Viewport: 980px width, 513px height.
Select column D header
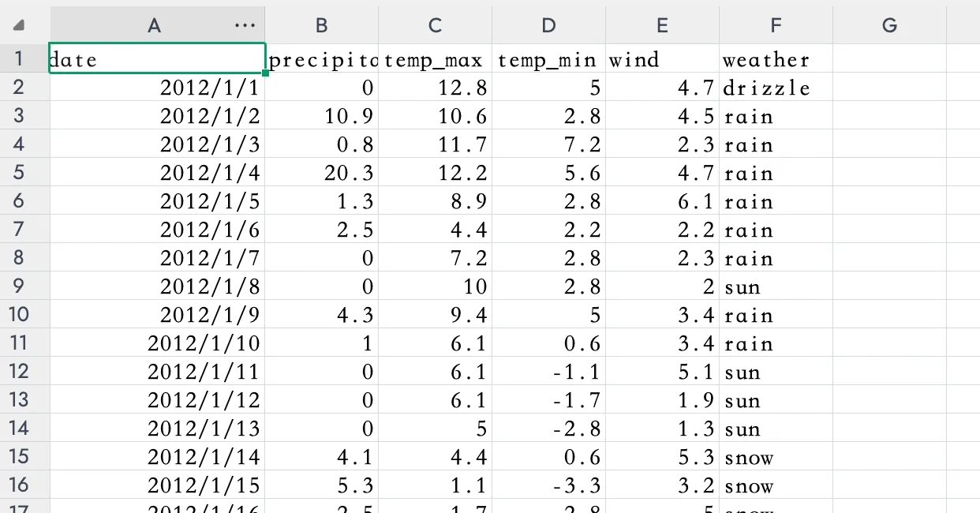[548, 25]
